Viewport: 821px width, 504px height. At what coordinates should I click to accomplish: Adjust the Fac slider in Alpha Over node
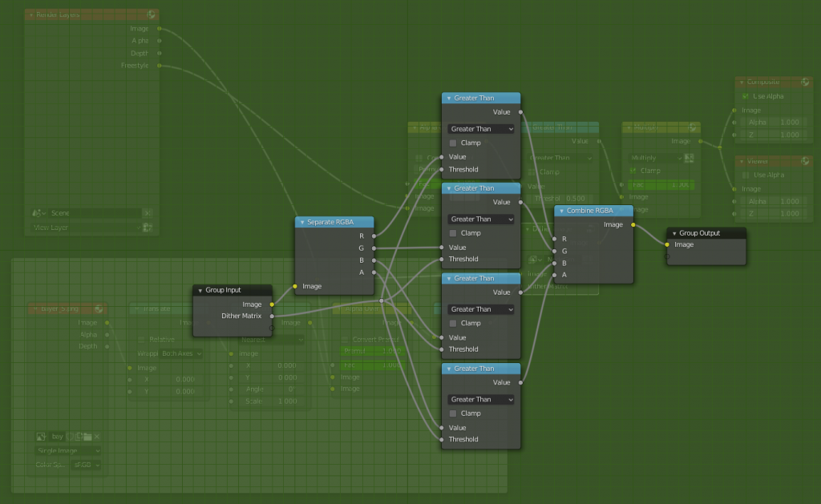pyautogui.click(x=373, y=365)
